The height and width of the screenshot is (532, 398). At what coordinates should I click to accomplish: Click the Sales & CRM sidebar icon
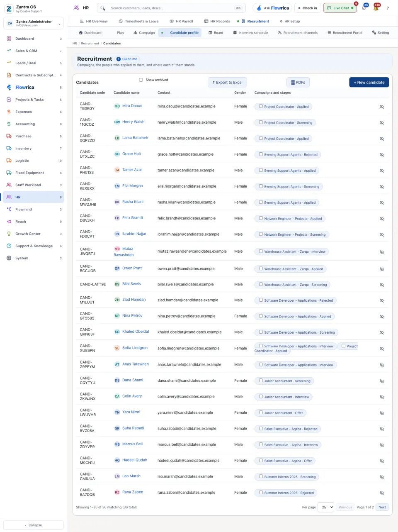9,51
